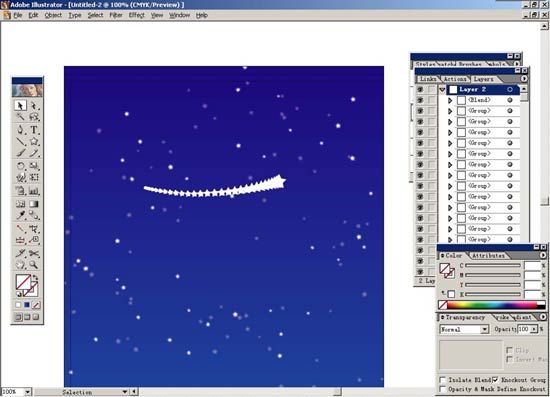Image resolution: width=550 pixels, height=397 pixels.
Task: Collapse Layer 2 with its triangle
Action: 442,90
